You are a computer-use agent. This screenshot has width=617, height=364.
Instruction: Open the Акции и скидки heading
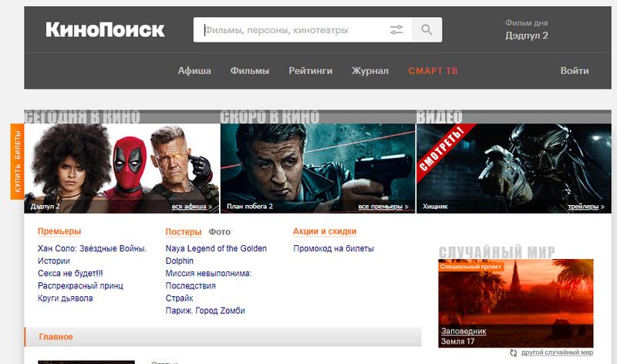coord(325,231)
